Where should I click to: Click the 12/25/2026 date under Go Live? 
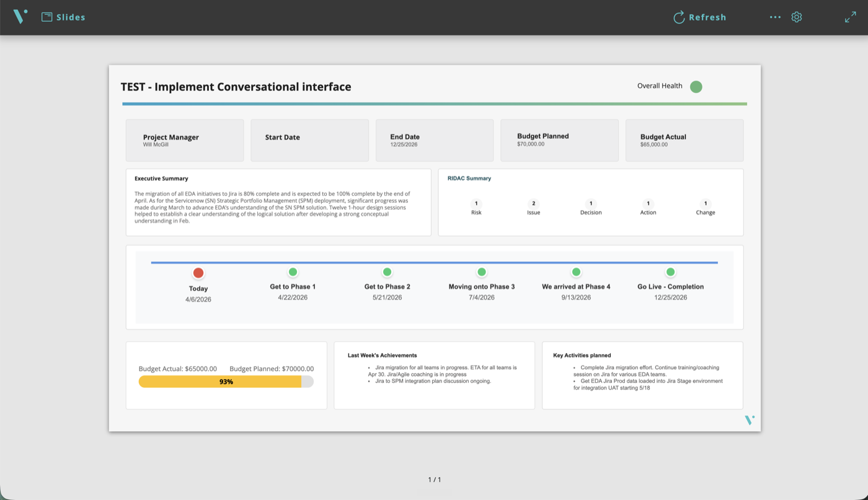point(670,298)
